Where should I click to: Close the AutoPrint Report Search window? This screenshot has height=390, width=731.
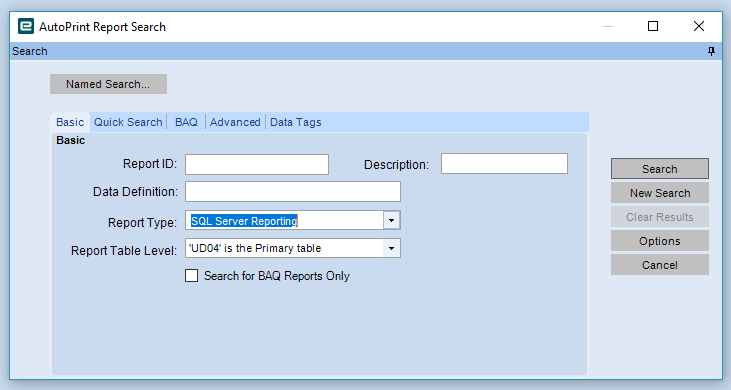point(698,26)
